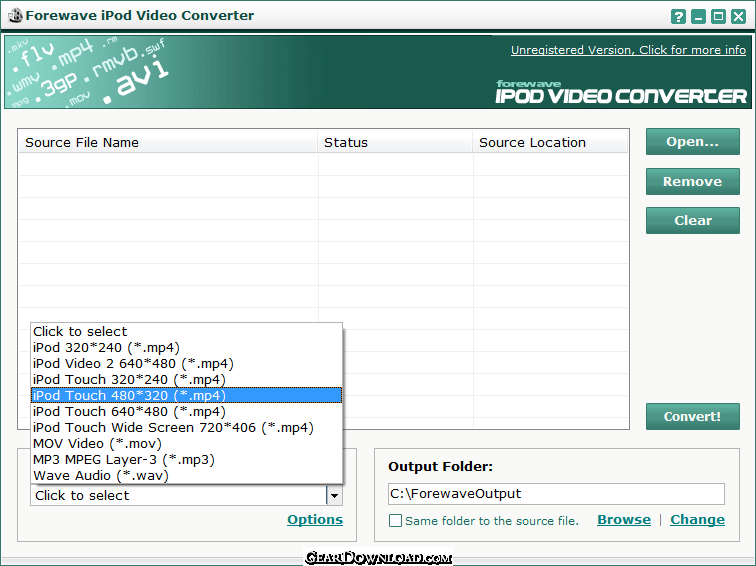Enable same folder as source file
Screen dimensions: 756x566
tap(395, 521)
